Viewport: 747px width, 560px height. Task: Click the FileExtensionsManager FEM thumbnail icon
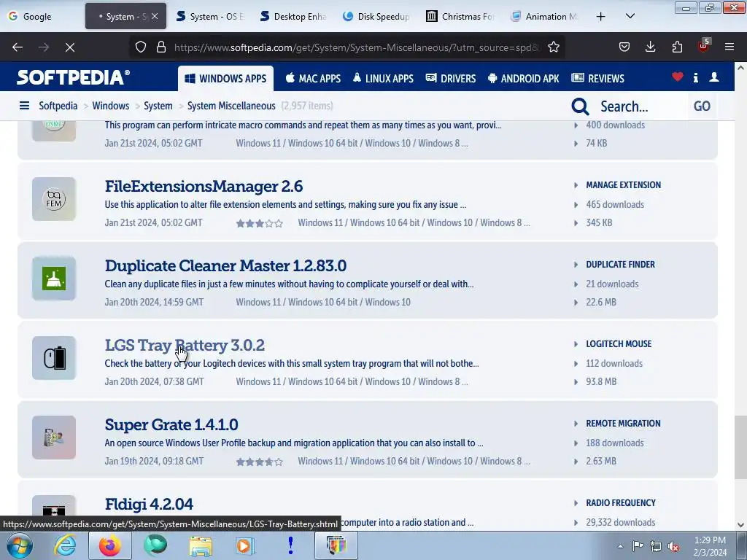point(54,199)
